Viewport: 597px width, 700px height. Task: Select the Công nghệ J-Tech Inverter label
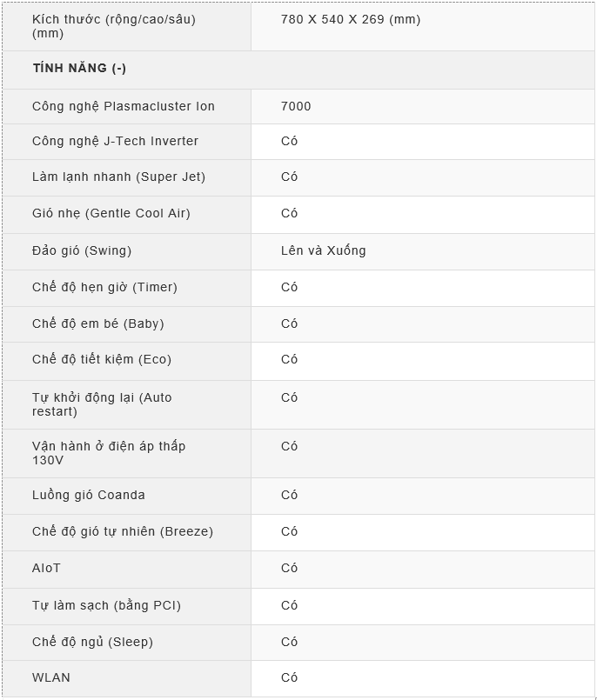pos(115,141)
